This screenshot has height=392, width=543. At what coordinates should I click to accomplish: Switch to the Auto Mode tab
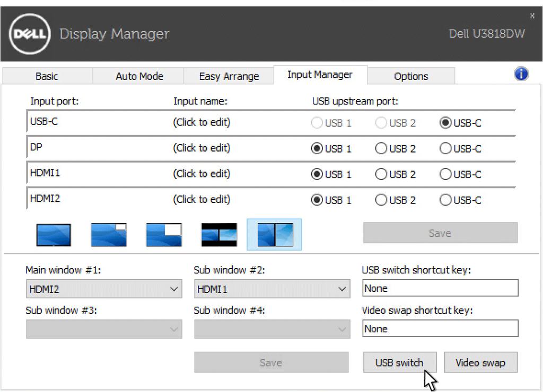[139, 76]
